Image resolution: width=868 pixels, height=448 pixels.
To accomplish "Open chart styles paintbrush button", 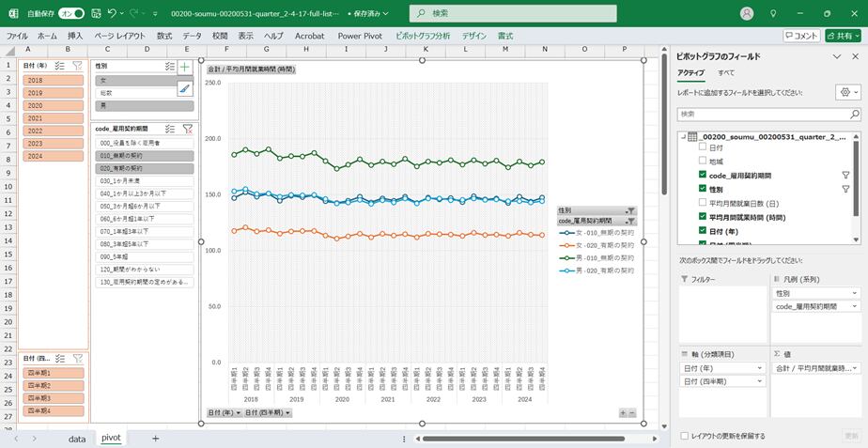I will tap(185, 89).
